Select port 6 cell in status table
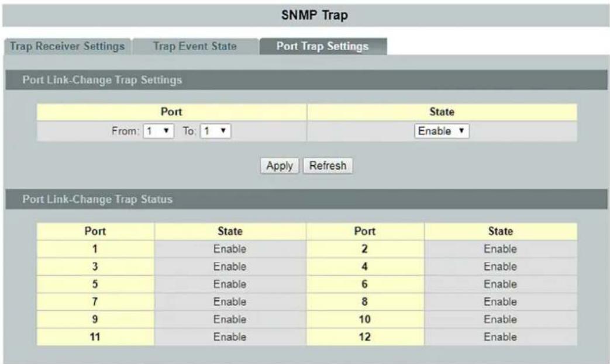 click(x=365, y=284)
